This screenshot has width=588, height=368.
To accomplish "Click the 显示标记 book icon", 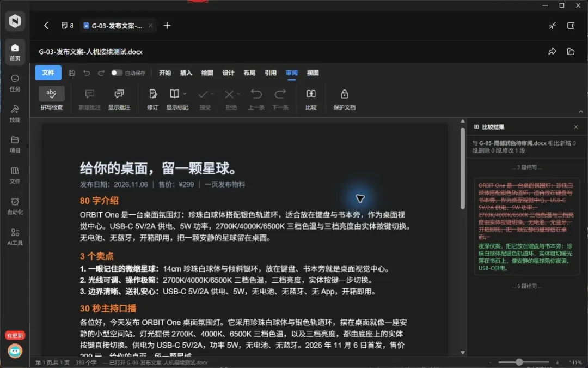I will [x=174, y=94].
